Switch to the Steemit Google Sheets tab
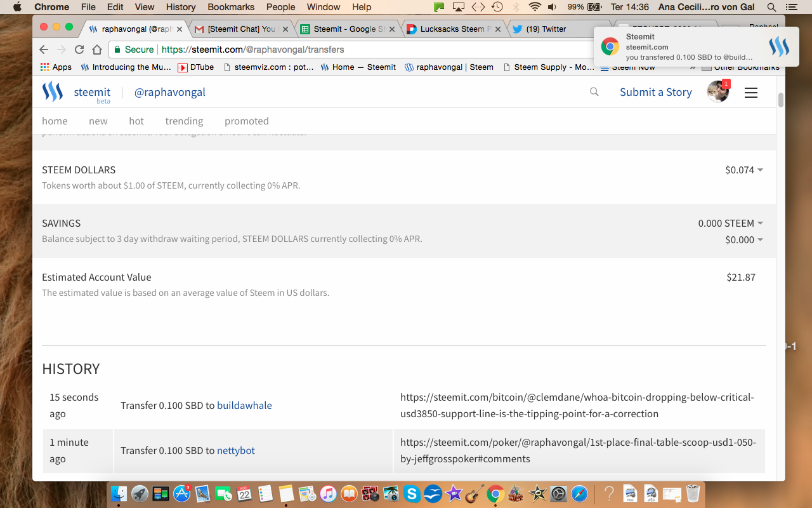Image resolution: width=812 pixels, height=508 pixels. 348,29
